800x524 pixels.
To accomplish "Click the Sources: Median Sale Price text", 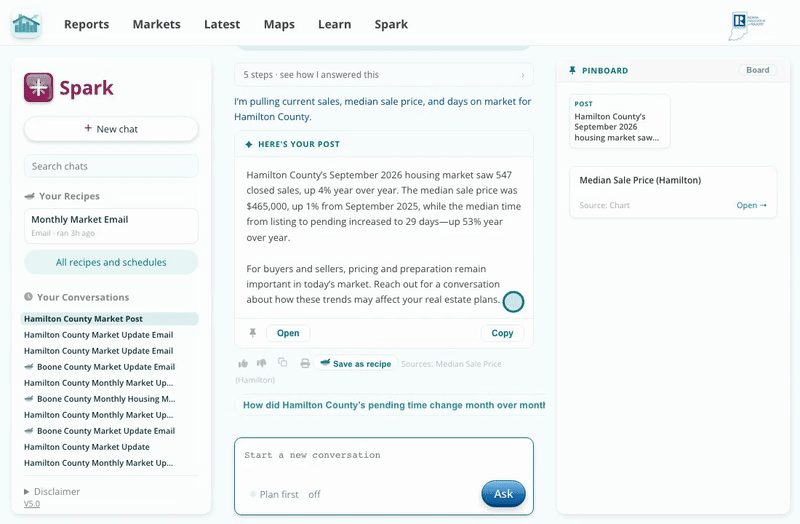I will 451,364.
